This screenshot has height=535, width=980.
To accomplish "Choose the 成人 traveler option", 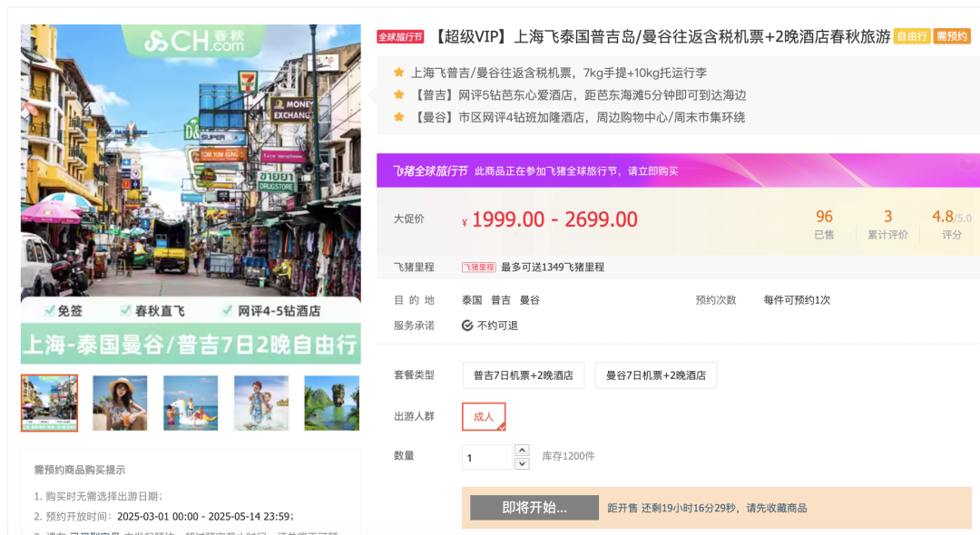I will tap(483, 416).
